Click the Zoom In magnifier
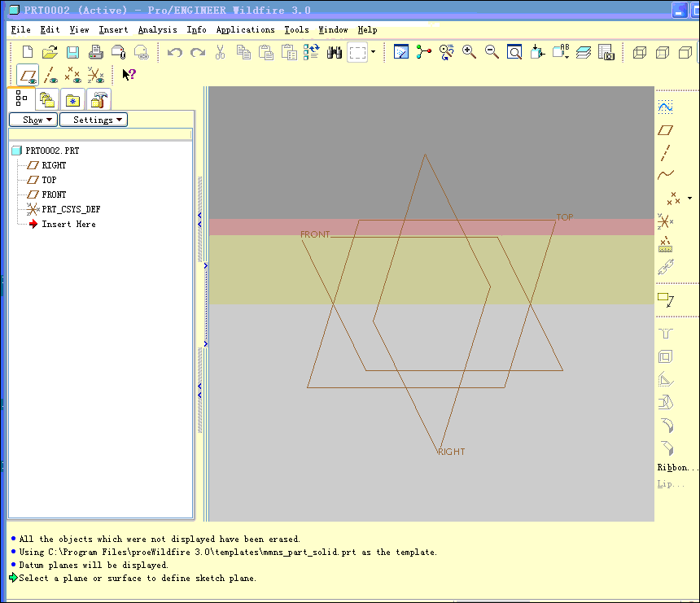 [x=469, y=52]
